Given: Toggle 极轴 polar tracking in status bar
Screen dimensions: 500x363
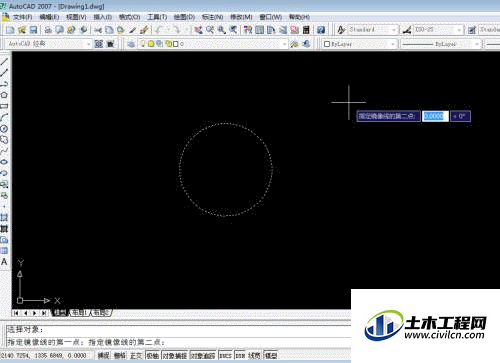Looking at the screenshot, I should pyautogui.click(x=153, y=356).
